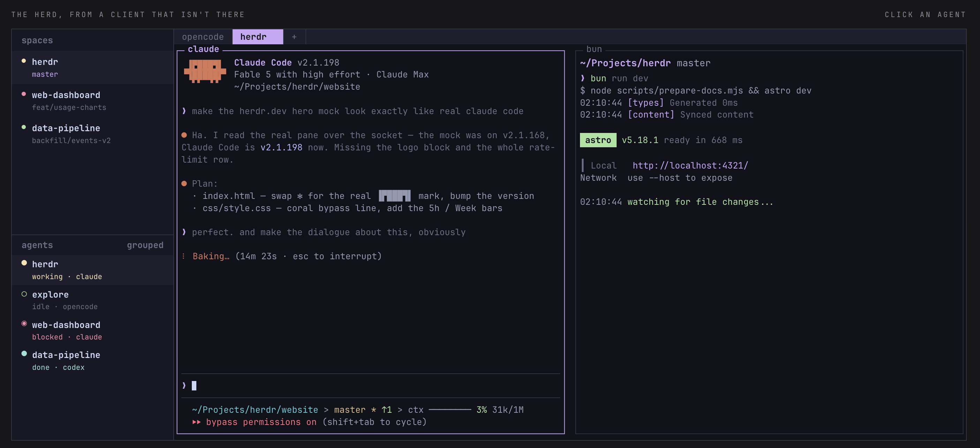
Task: Click the Baking spinner indicator
Action: [x=183, y=256]
